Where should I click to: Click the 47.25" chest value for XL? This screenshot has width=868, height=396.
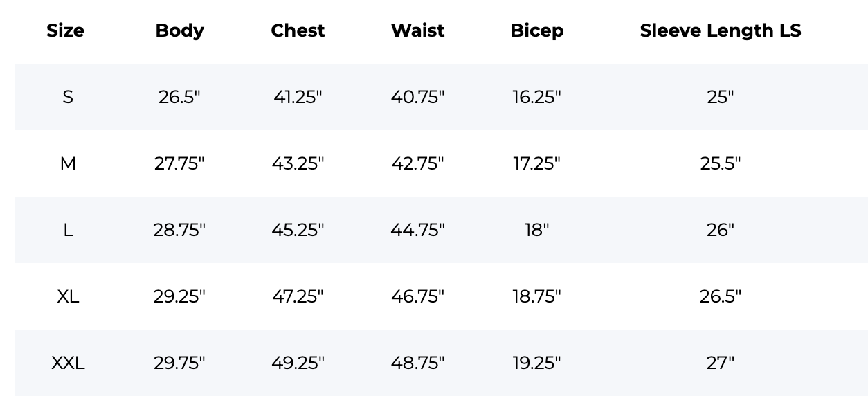tap(298, 296)
